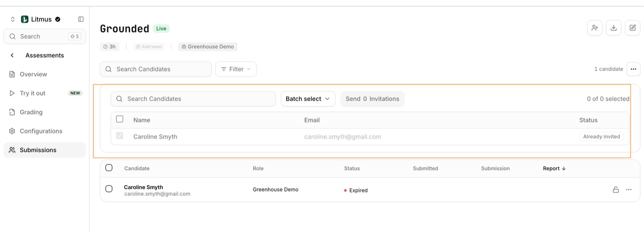Click the Greenhouse Demo role cell
644x232 pixels.
[x=275, y=190]
